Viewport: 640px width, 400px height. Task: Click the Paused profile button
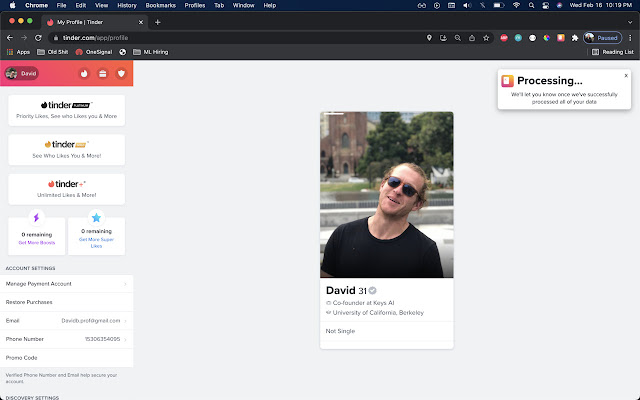click(x=602, y=38)
